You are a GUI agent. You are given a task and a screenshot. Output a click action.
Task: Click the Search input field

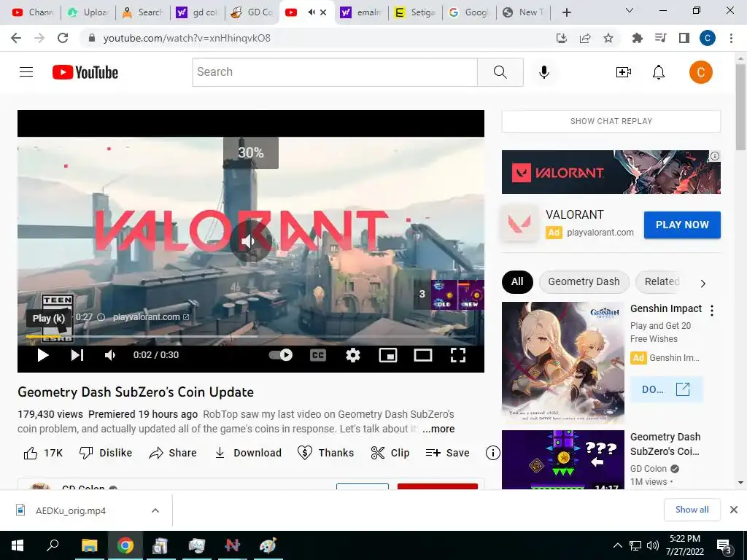335,72
